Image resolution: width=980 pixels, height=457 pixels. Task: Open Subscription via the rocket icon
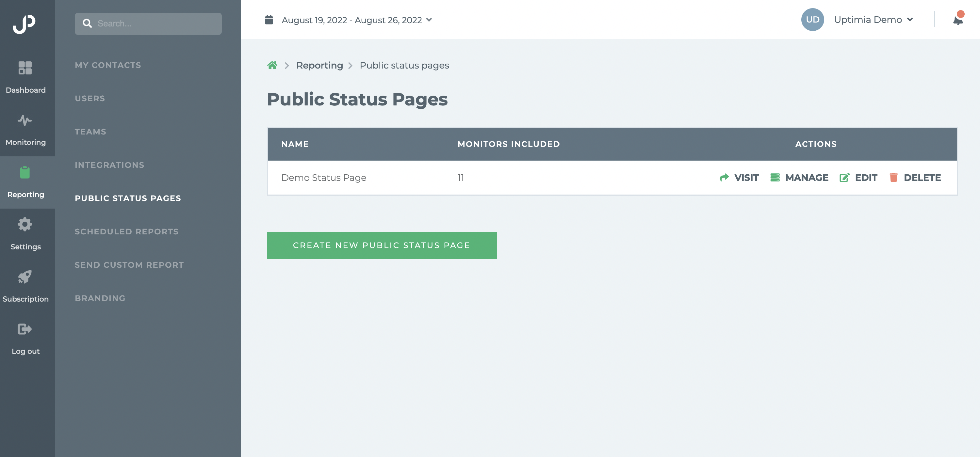coord(25,277)
